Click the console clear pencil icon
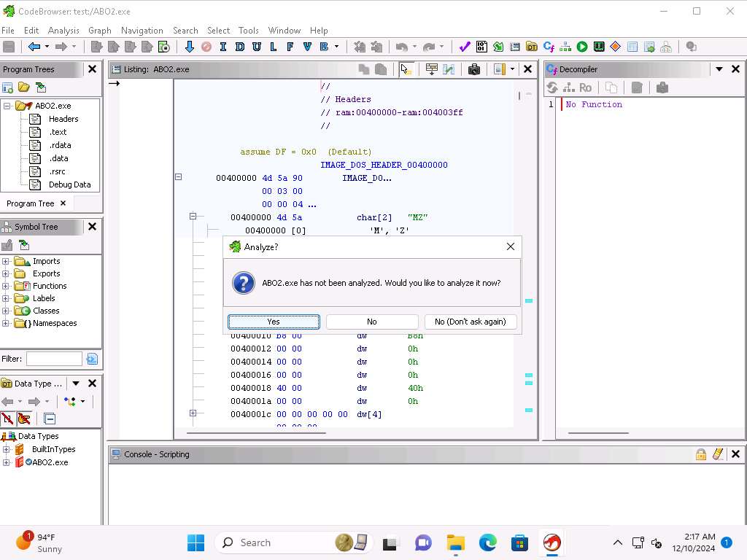Viewport: 747px width, 560px height. pyautogui.click(x=718, y=454)
